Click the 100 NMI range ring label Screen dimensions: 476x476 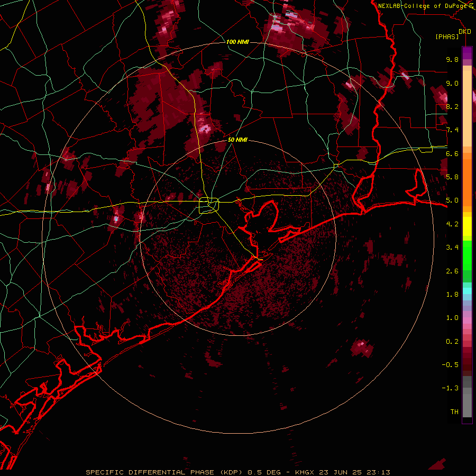click(237, 42)
